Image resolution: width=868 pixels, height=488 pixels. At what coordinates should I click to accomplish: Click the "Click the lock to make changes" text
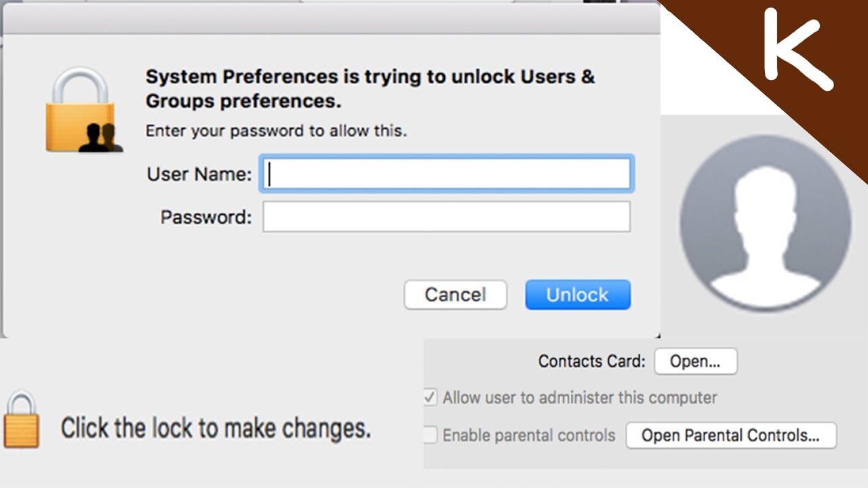click(216, 428)
